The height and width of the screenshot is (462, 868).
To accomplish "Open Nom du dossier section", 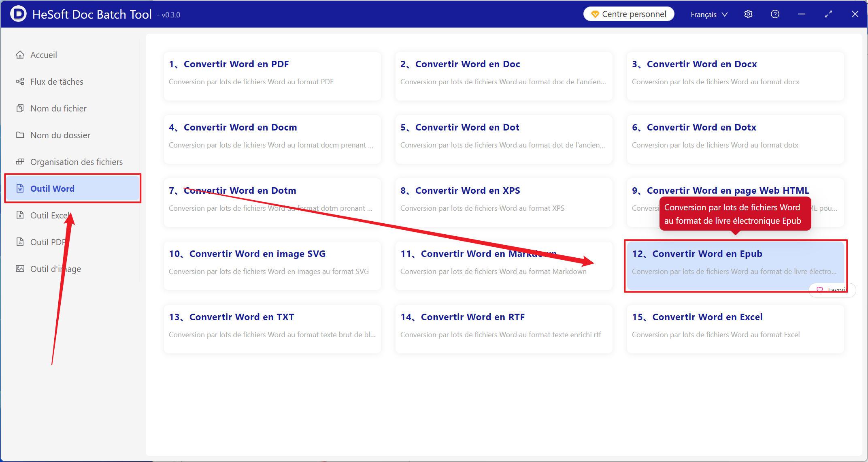I will [73, 135].
